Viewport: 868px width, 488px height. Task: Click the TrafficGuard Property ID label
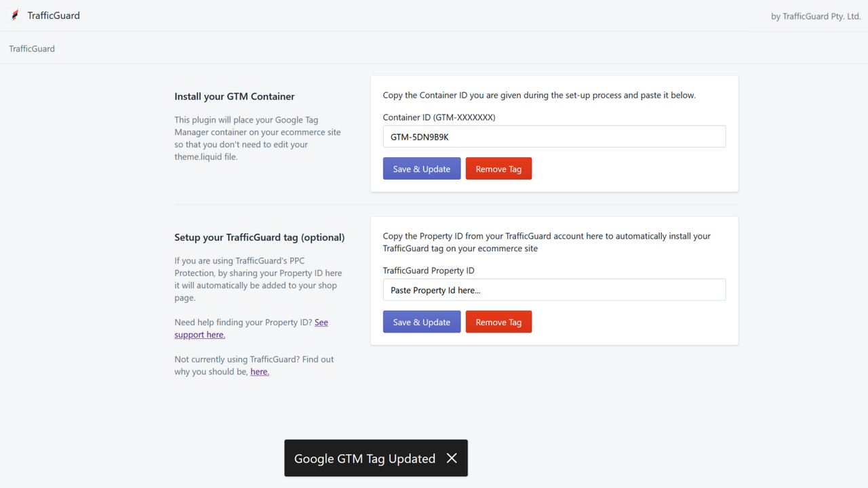(x=429, y=270)
